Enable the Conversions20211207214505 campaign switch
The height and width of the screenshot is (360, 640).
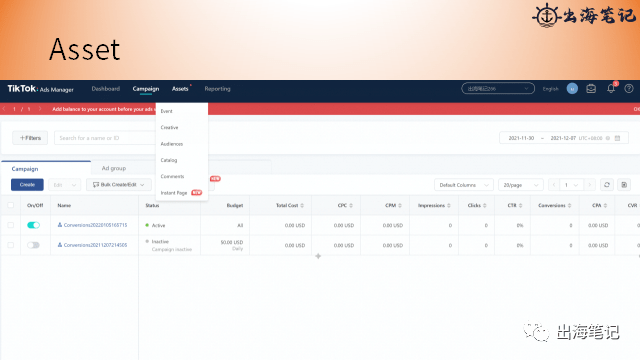[x=33, y=245]
